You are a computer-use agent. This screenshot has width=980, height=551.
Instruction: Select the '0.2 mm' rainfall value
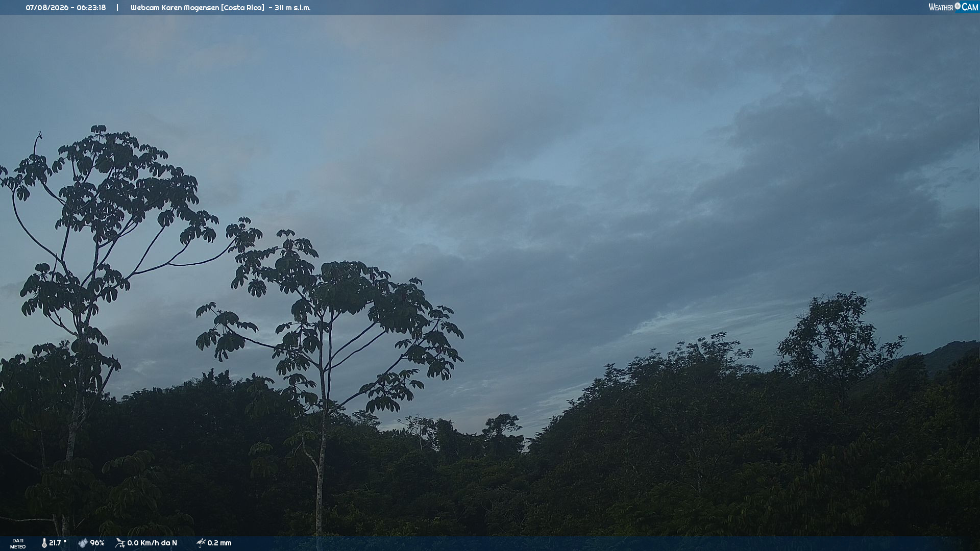click(219, 543)
